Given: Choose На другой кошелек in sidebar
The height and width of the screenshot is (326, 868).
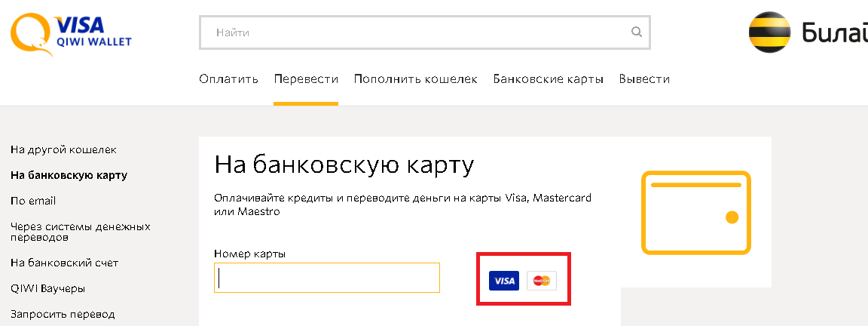Looking at the screenshot, I should [63, 150].
